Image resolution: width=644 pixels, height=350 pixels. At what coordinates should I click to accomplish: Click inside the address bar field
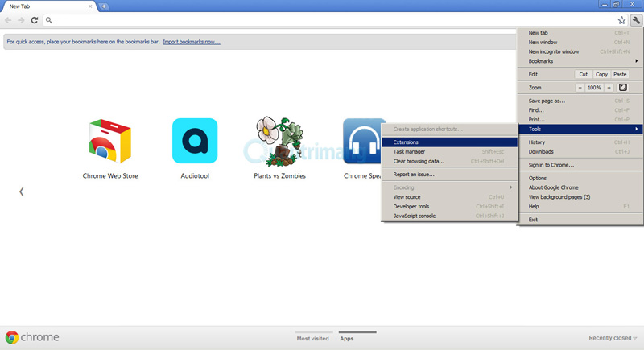pyautogui.click(x=335, y=20)
